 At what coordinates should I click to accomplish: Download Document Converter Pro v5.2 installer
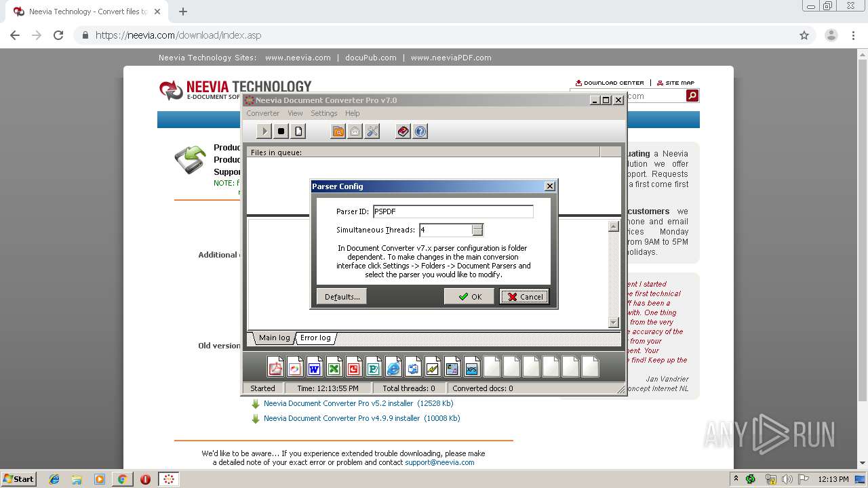[358, 403]
